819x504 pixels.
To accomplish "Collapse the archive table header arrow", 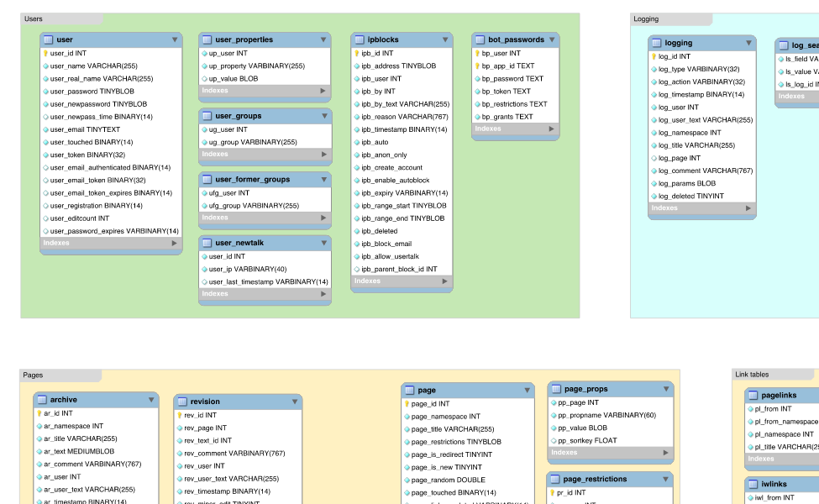I will tap(151, 400).
